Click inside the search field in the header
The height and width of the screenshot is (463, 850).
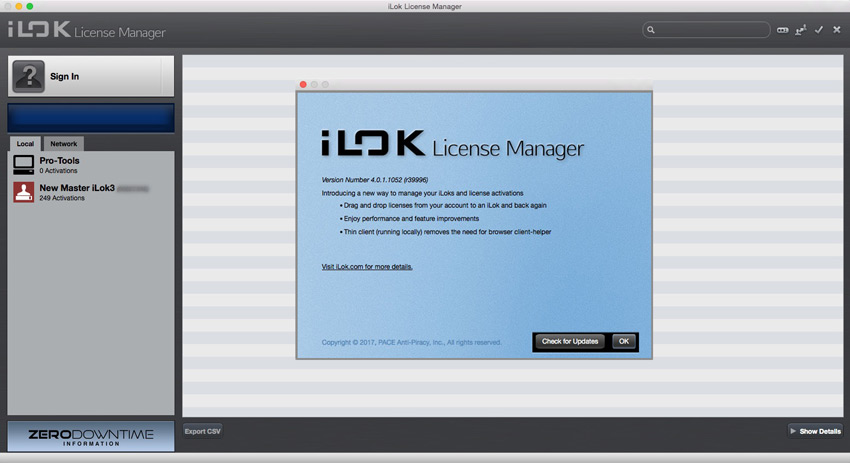pos(706,30)
